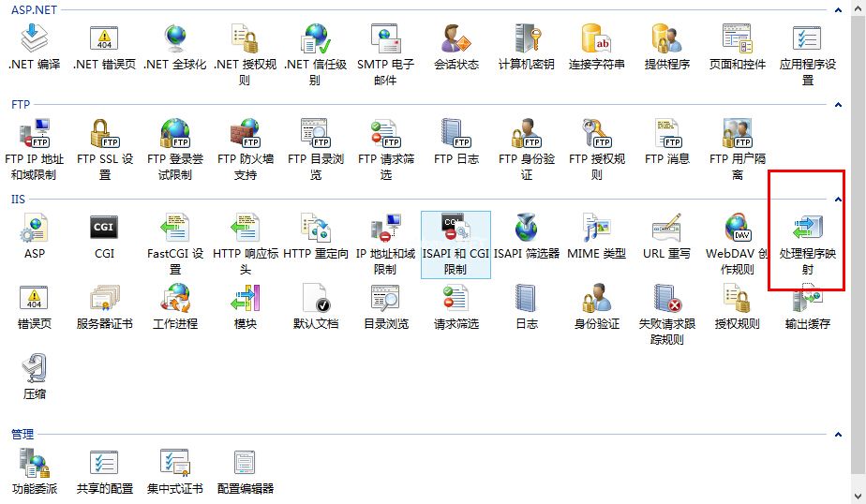Open the MIME 类型 feature
The image size is (866, 504).
(x=597, y=230)
